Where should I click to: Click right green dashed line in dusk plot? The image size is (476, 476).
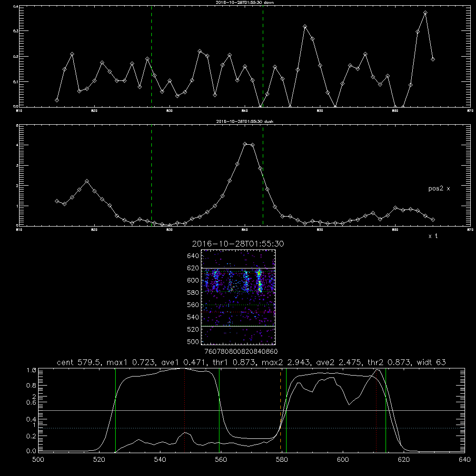[263, 175]
